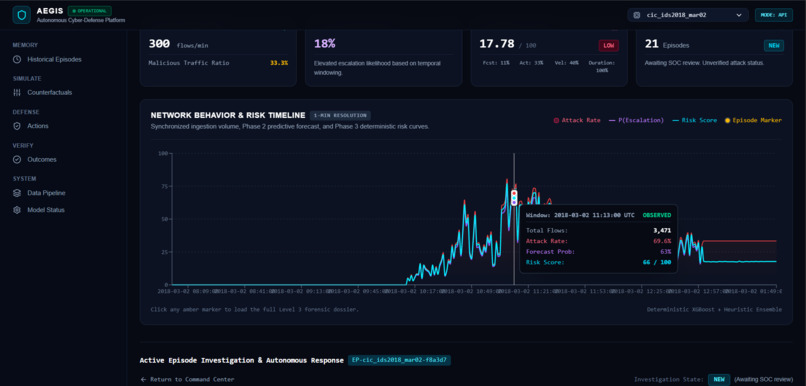This screenshot has width=806, height=386.
Task: Click the hovered data point on timeline
Action: point(514,197)
